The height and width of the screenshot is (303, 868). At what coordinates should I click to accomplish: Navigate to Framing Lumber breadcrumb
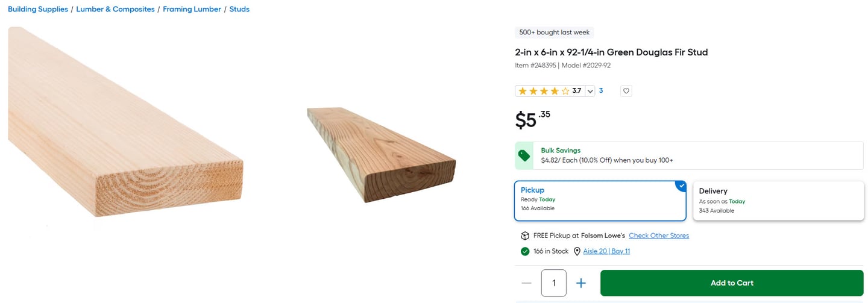[192, 9]
